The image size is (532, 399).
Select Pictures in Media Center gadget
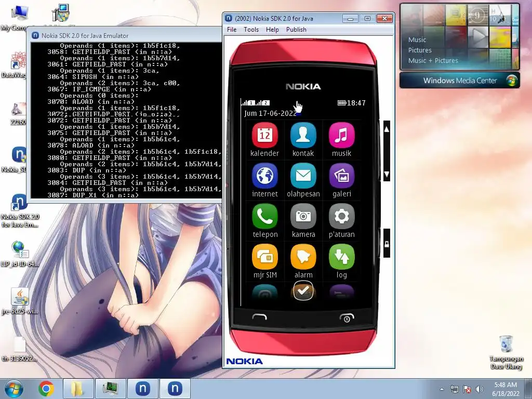(x=420, y=50)
